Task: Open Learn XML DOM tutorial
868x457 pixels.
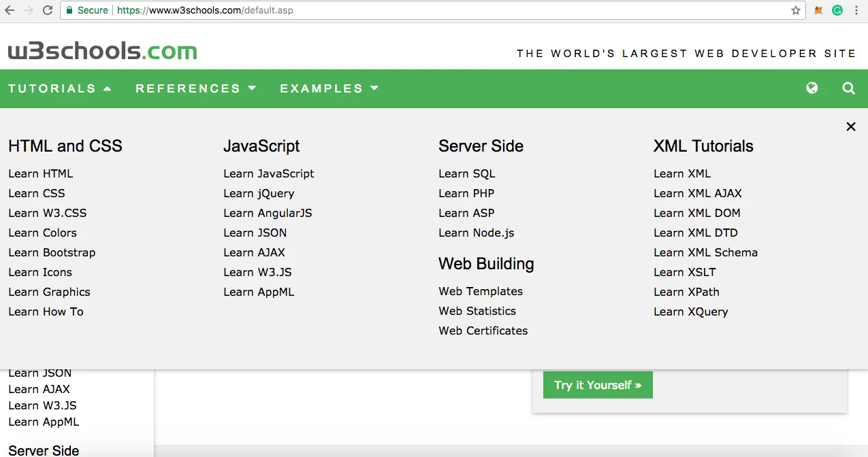Action: (697, 213)
